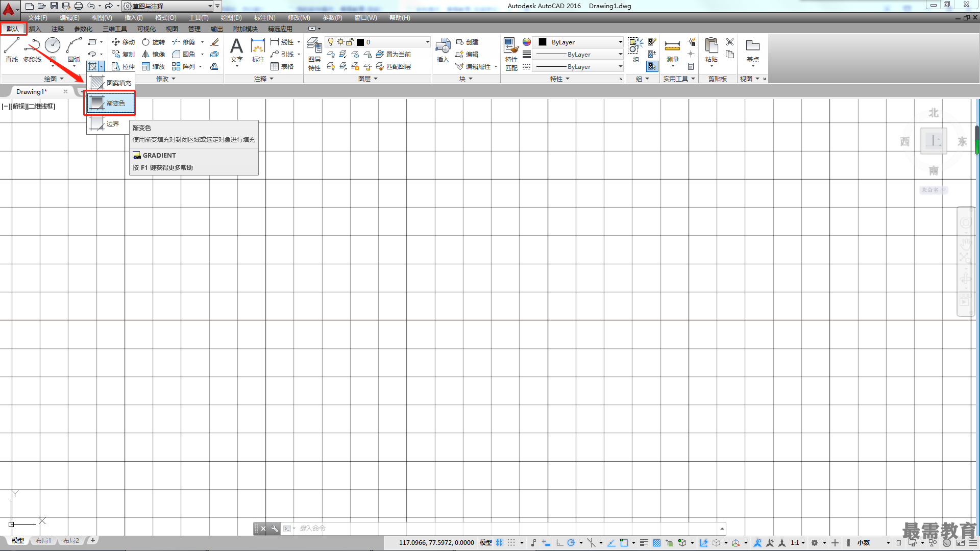Open the Insert (插入) ribbon tab
Viewport: 980px width, 551px height.
tap(35, 29)
